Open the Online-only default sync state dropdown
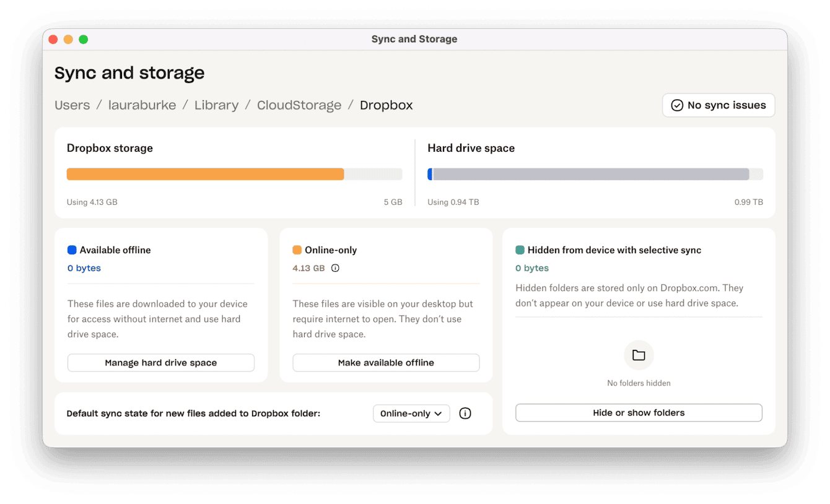This screenshot has height=504, width=830. [x=411, y=413]
